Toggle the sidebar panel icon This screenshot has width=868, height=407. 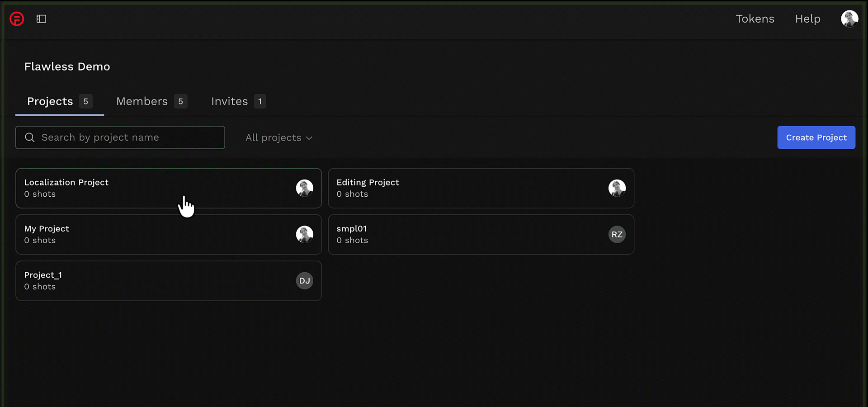click(x=42, y=19)
